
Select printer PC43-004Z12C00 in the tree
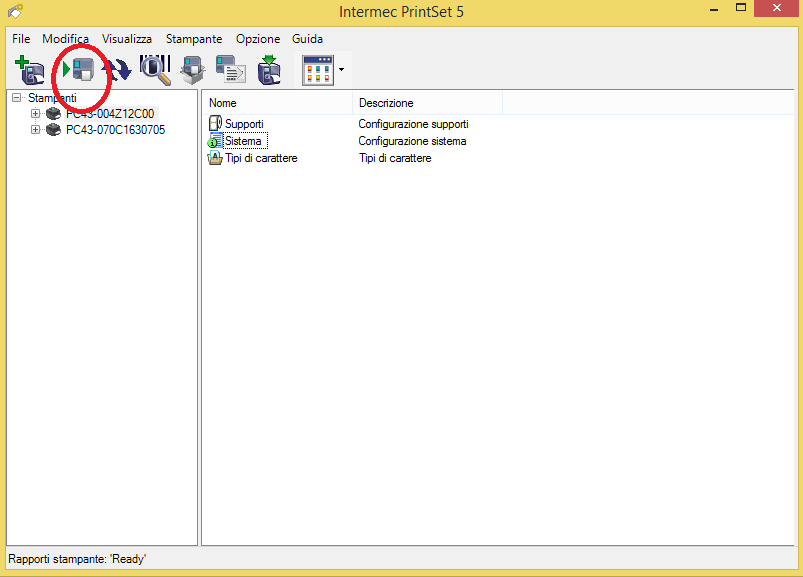(x=110, y=114)
